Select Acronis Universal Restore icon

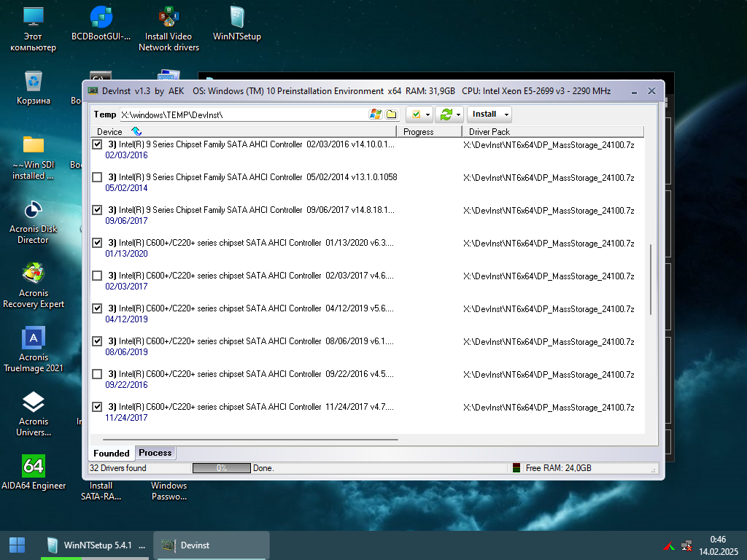pos(34,414)
